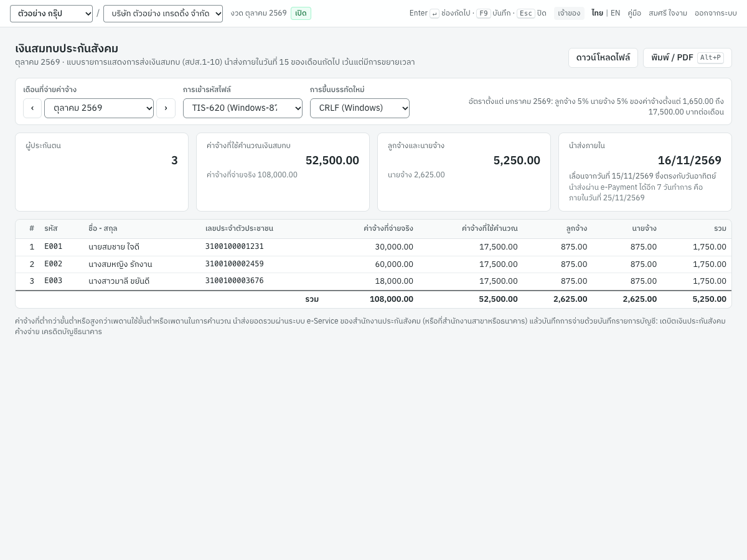Open the TIS-620 file encoding dropdown

(x=243, y=108)
